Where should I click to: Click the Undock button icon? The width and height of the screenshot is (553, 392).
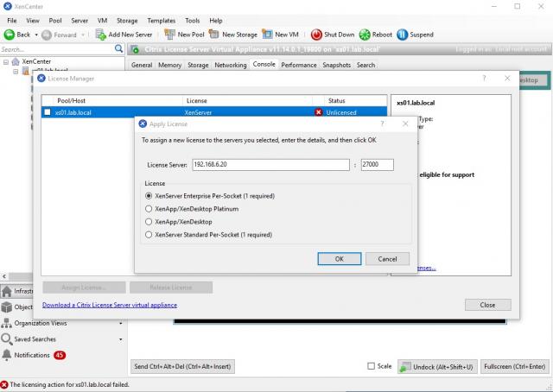pos(405,367)
